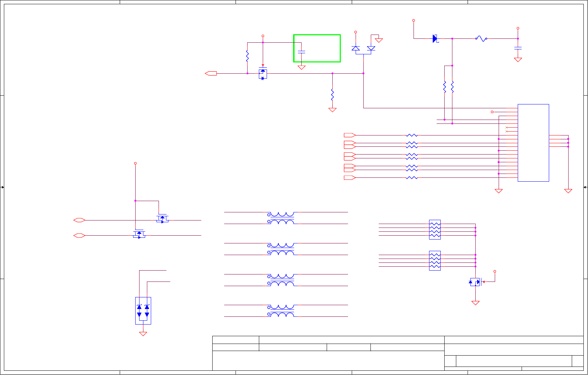Select the capacitor below the fuse output node
The height and width of the screenshot is (375, 588).
[518, 48]
